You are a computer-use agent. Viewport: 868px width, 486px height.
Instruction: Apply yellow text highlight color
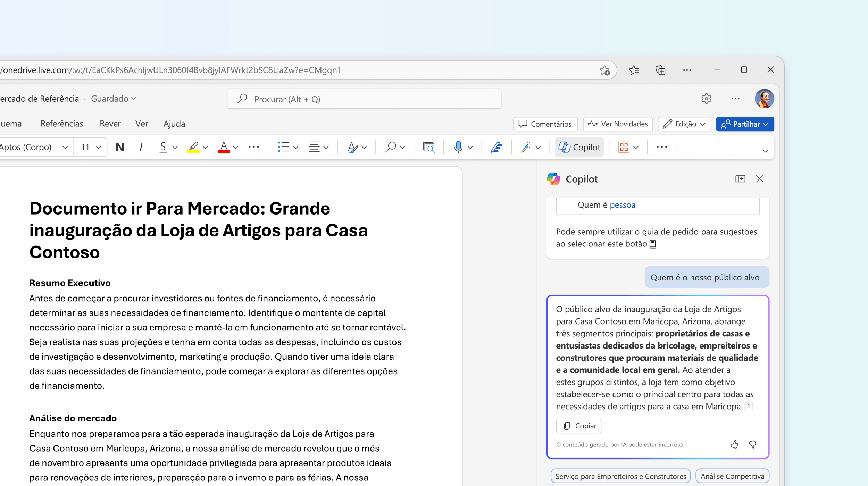pos(193,147)
